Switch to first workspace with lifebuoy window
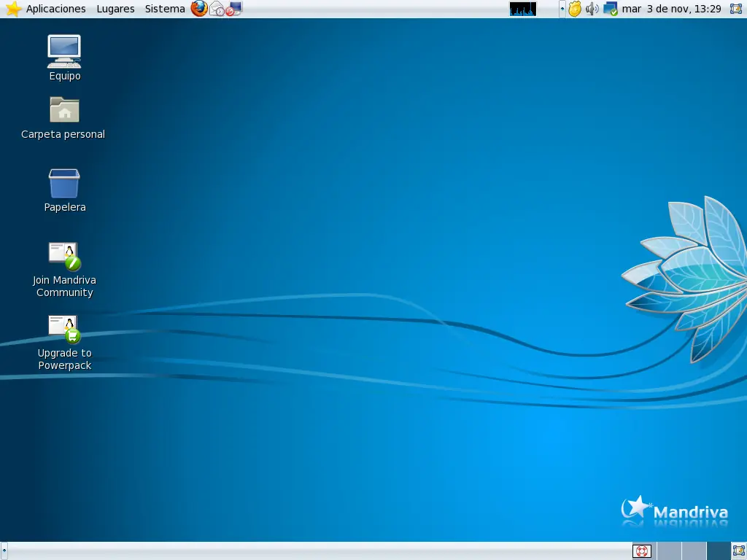747x560 pixels. (x=643, y=551)
